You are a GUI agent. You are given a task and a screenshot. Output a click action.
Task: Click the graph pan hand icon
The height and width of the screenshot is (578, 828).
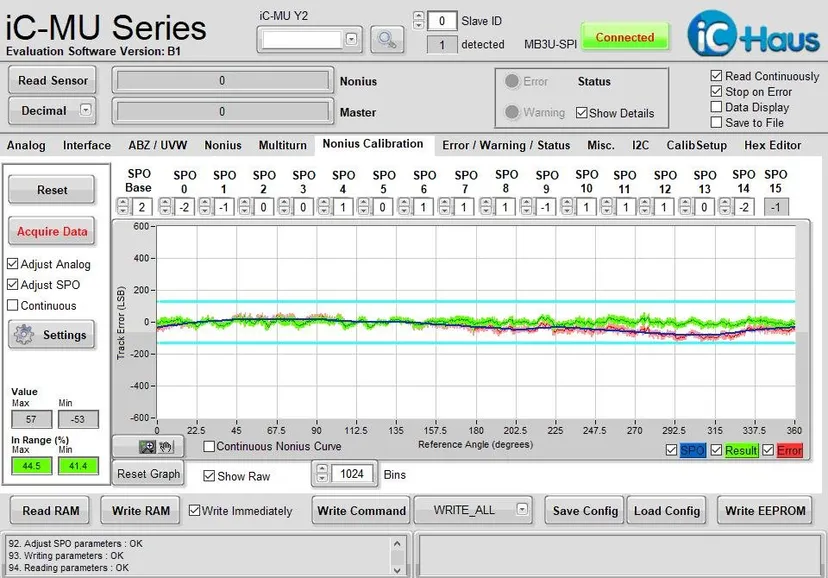(x=166, y=447)
